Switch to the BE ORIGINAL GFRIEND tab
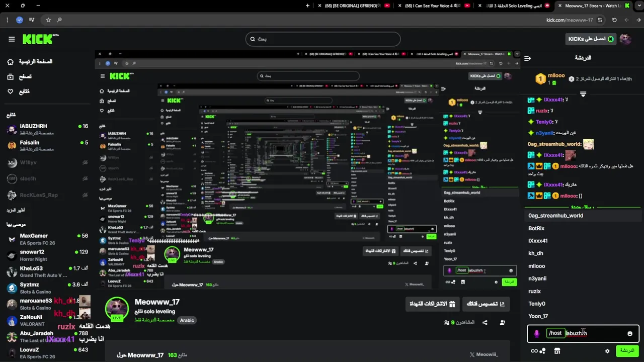This screenshot has height=362, width=644. (x=354, y=6)
